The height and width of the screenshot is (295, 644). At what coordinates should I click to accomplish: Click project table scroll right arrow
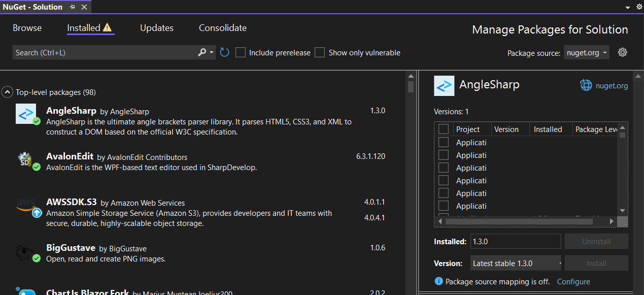[x=612, y=221]
